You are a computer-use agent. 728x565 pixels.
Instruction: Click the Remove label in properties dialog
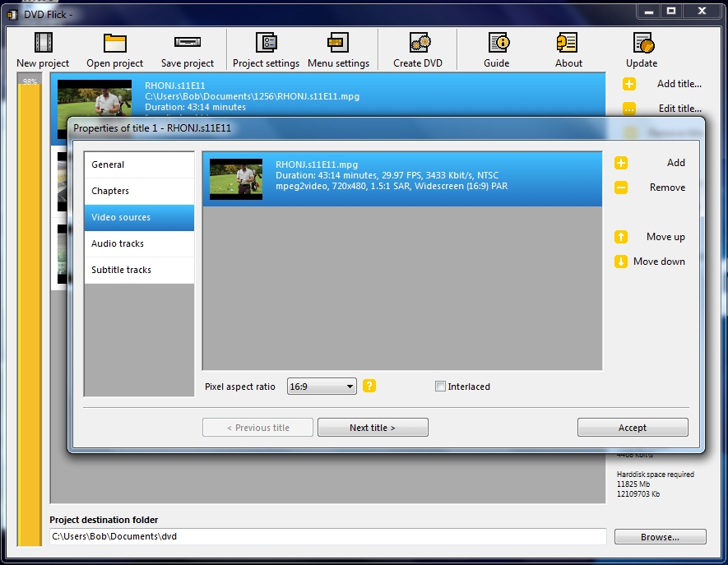[668, 188]
